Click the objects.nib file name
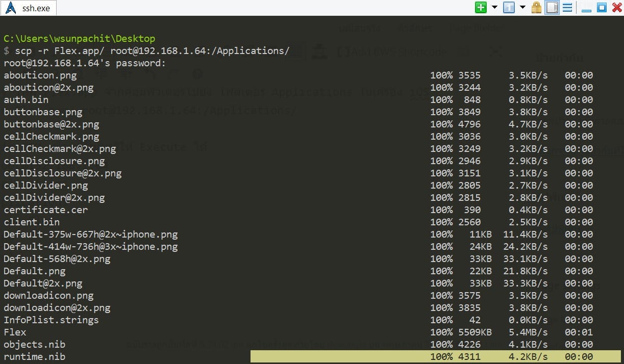 35,345
